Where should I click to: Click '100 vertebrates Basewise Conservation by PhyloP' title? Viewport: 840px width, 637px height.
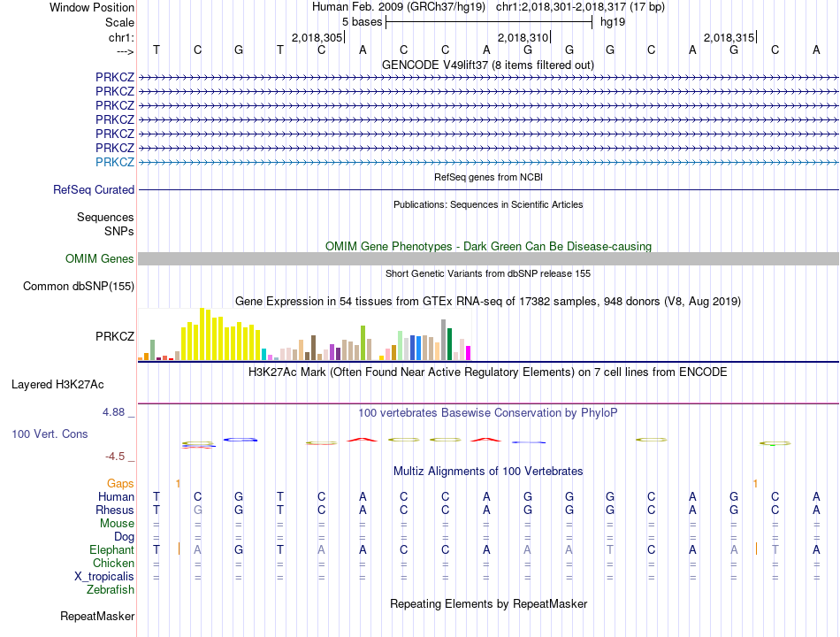coord(488,413)
